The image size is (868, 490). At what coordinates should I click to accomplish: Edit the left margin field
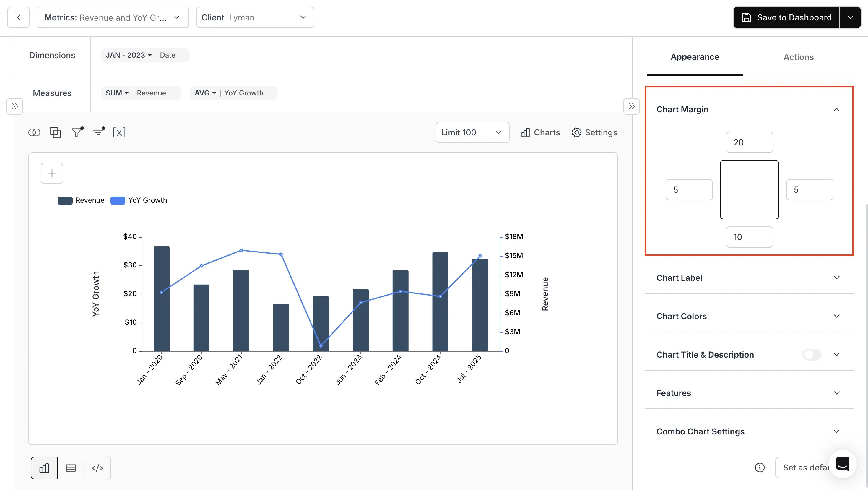689,190
